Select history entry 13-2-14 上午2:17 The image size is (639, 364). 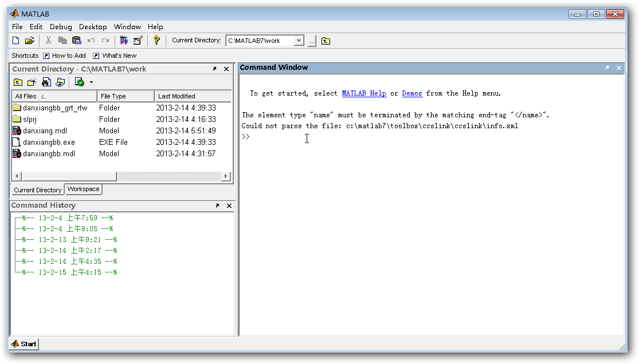(70, 251)
